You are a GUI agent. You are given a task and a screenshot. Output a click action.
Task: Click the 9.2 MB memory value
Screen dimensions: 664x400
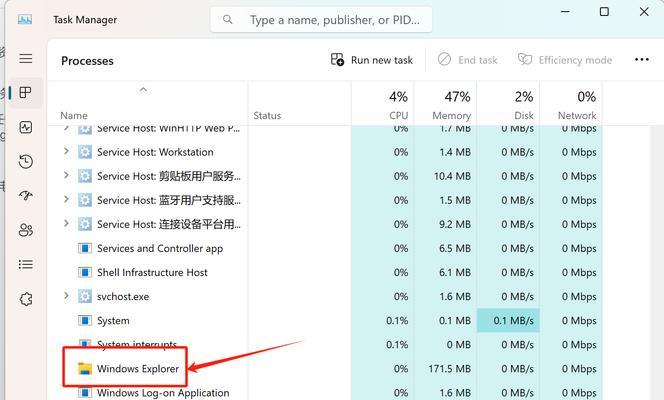[455, 224]
